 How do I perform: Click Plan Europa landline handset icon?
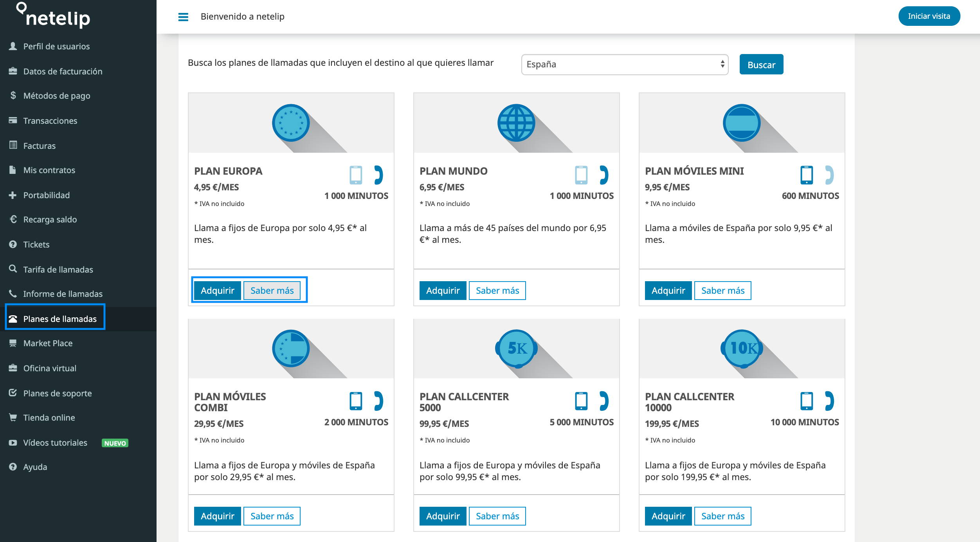point(378,175)
